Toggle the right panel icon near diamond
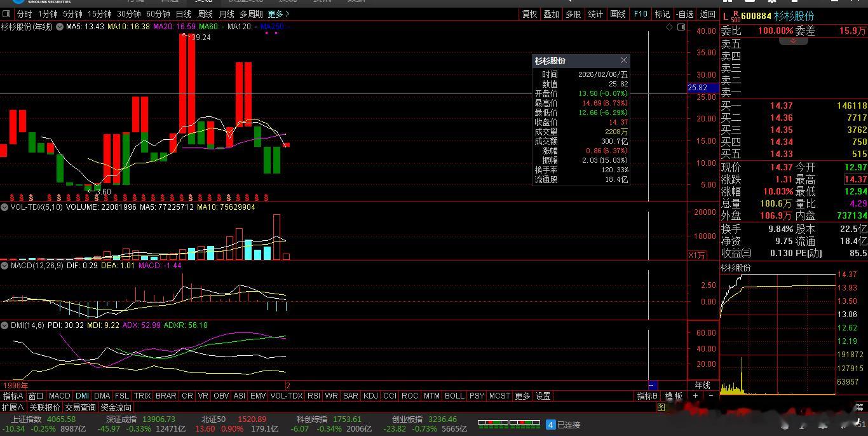 [681, 27]
